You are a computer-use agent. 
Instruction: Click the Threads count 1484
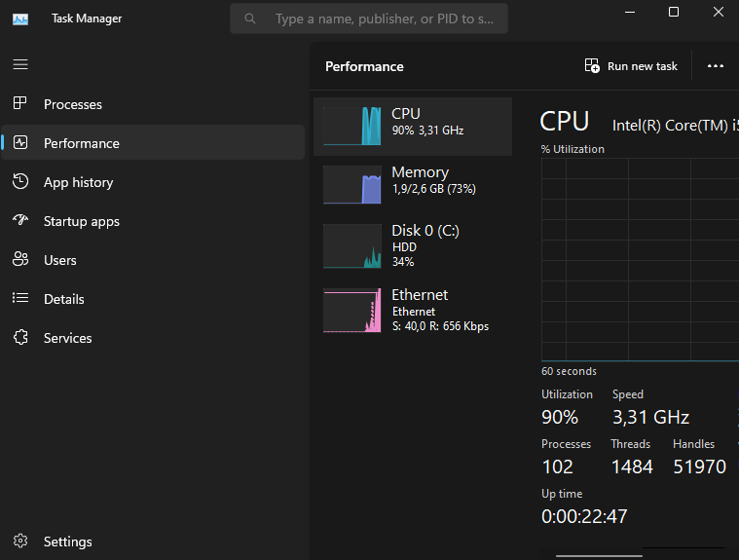632,467
